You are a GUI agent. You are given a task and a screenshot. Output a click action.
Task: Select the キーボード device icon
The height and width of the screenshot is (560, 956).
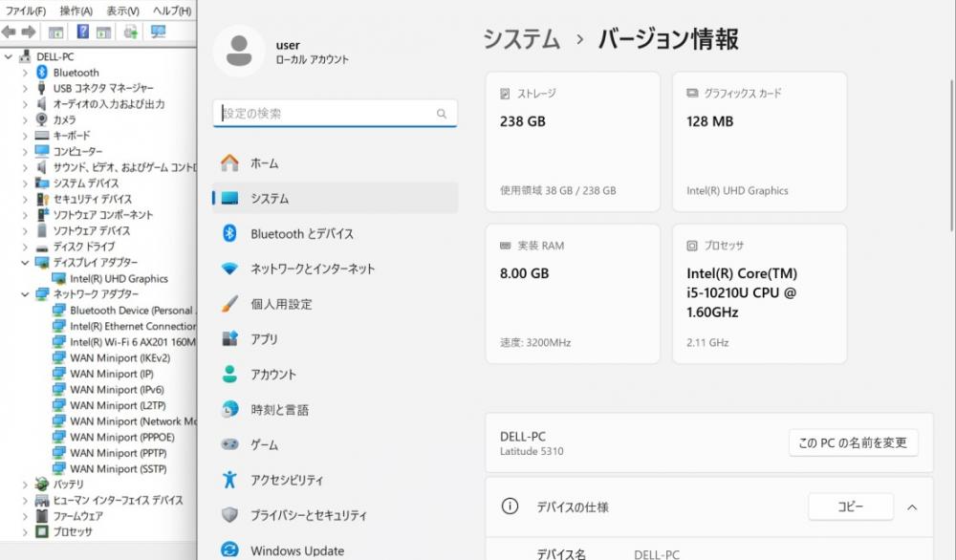[41, 136]
